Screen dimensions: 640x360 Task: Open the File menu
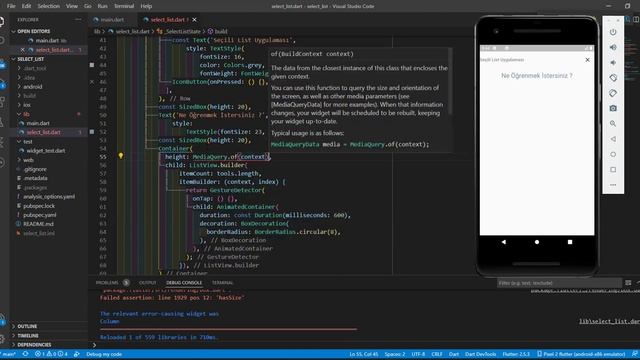coord(11,6)
